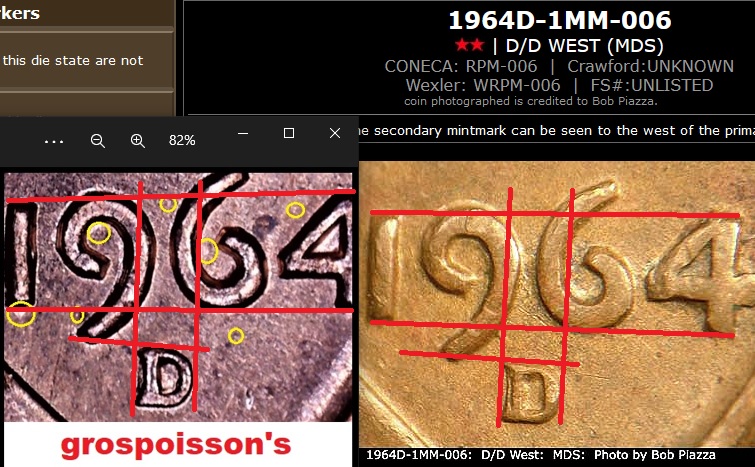Click the grospoisson's coin photo
Screen dimensions: 755x467
pos(178,297)
